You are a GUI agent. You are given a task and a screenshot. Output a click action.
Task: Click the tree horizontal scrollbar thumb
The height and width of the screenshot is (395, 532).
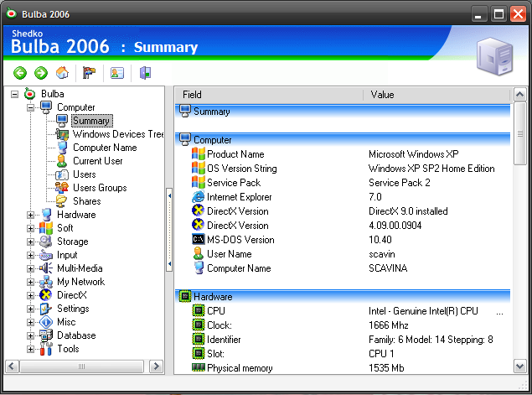81,366
